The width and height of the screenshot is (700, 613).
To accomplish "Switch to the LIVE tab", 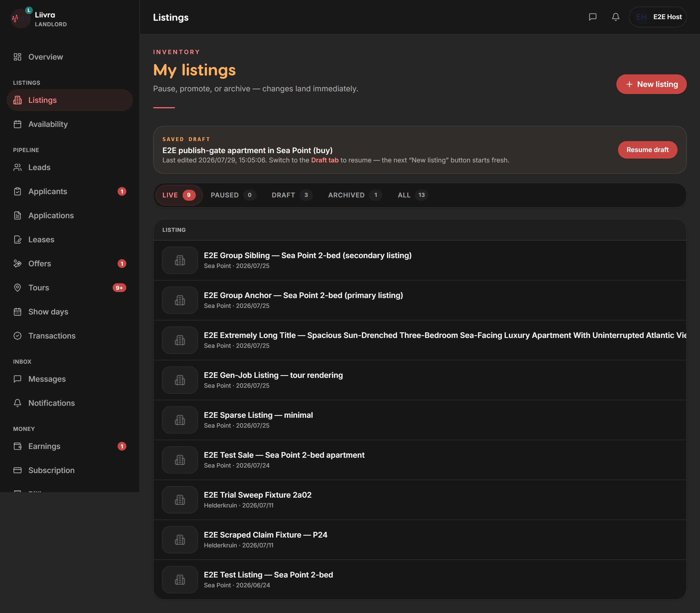I will (179, 195).
